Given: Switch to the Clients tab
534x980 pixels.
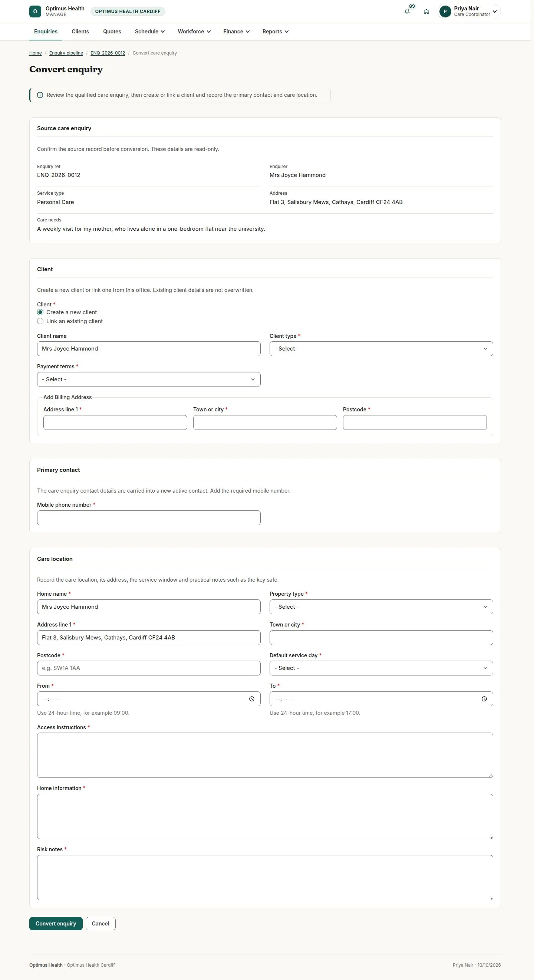Looking at the screenshot, I should tap(80, 32).
